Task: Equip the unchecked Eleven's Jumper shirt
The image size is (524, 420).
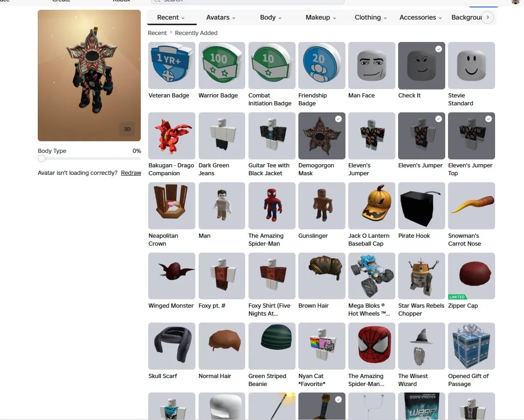Action: [372, 136]
